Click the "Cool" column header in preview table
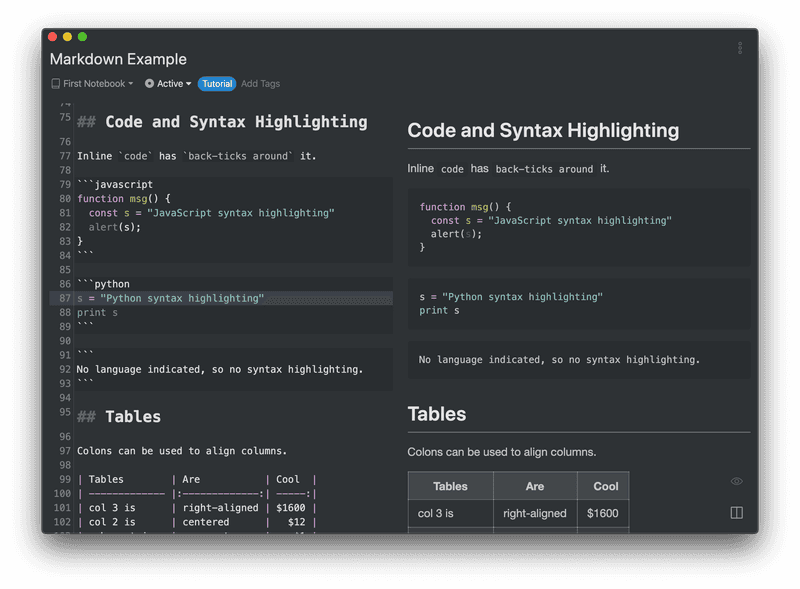The height and width of the screenshot is (589, 800). tap(606, 486)
